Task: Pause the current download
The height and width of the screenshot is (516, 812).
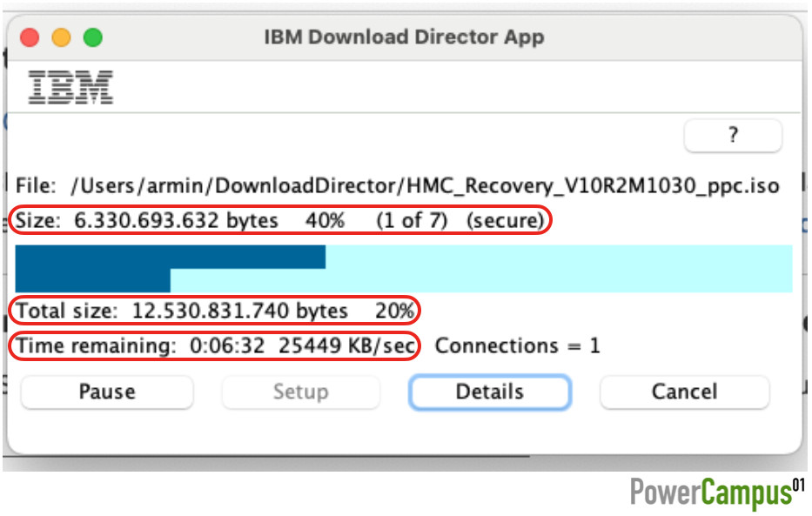Action: (107, 392)
